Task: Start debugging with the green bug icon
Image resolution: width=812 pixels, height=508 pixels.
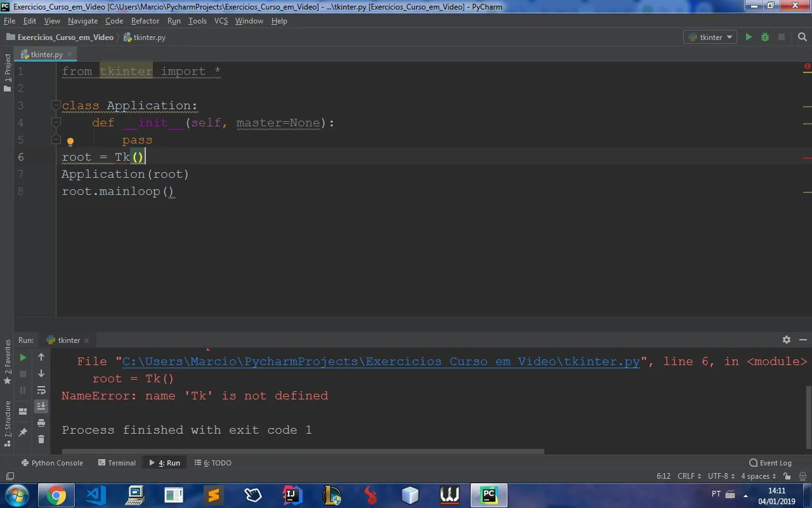Action: [x=765, y=37]
